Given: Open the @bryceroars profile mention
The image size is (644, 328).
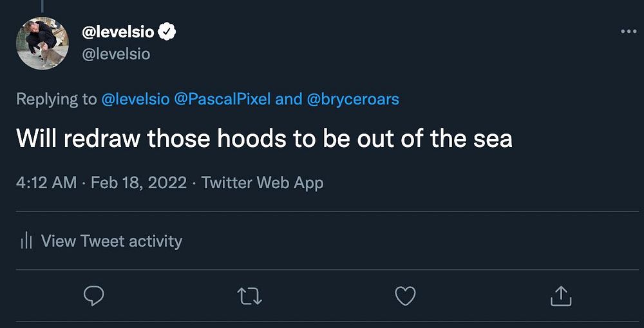Looking at the screenshot, I should pos(353,99).
